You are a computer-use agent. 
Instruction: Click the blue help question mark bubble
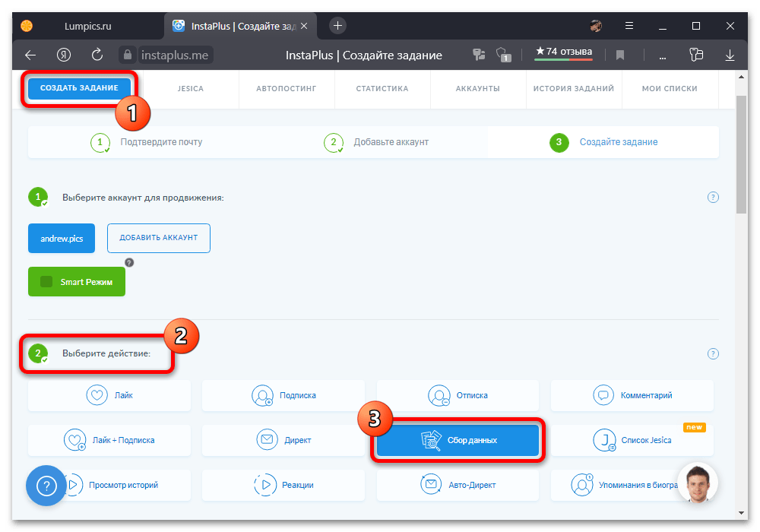46,485
